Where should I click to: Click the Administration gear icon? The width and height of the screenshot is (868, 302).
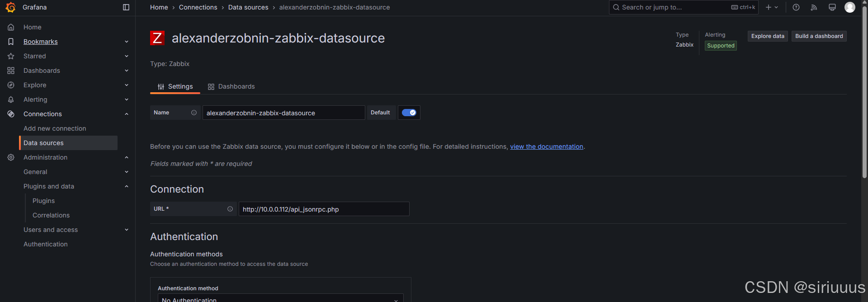coord(11,157)
